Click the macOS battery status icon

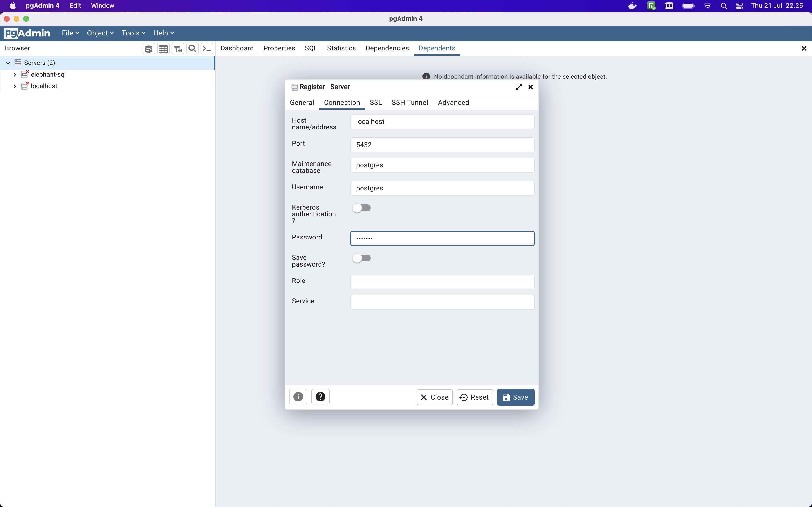point(688,6)
